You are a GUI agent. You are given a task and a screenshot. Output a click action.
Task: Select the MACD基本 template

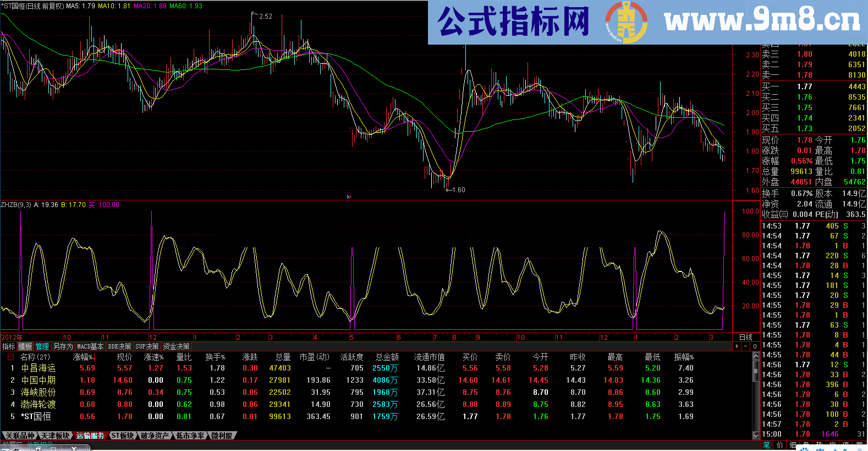coord(90,346)
